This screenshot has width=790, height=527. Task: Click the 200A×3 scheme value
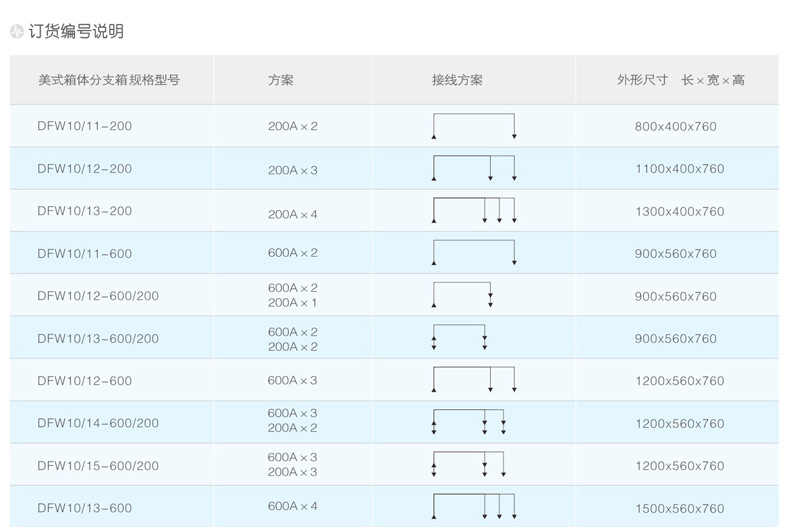tap(293, 170)
